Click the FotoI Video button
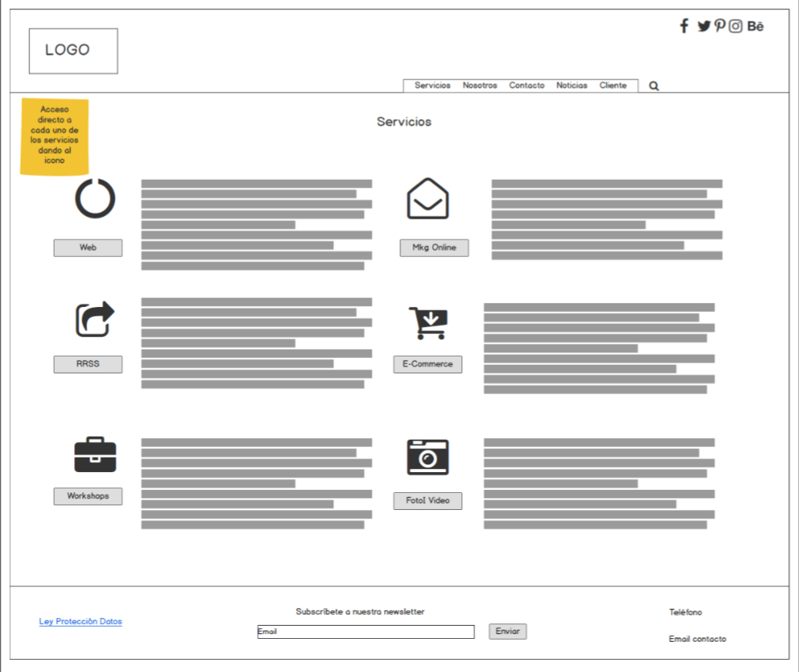Screen dimensions: 799x672 [x=427, y=501]
